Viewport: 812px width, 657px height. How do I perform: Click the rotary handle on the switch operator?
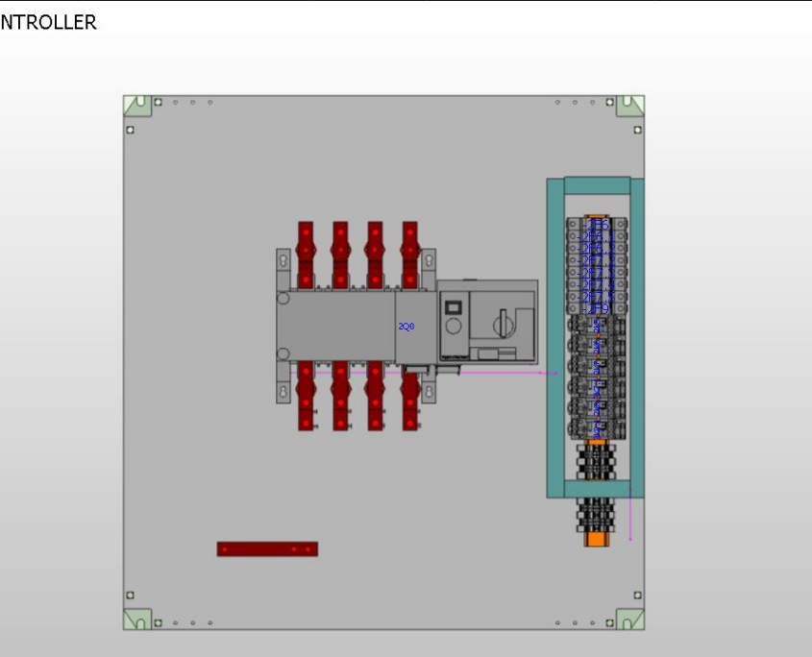click(x=503, y=324)
